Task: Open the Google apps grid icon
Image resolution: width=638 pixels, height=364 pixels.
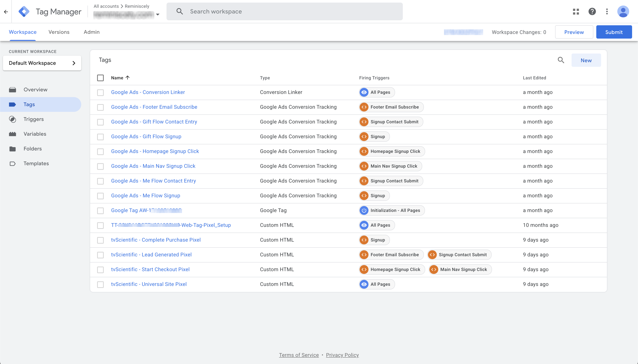Action: click(x=576, y=11)
